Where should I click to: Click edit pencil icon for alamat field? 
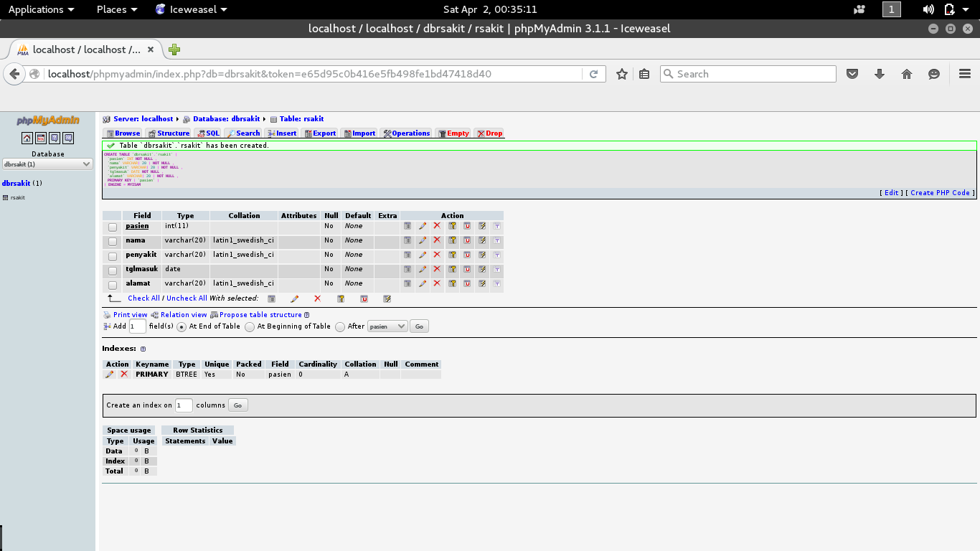(x=423, y=283)
